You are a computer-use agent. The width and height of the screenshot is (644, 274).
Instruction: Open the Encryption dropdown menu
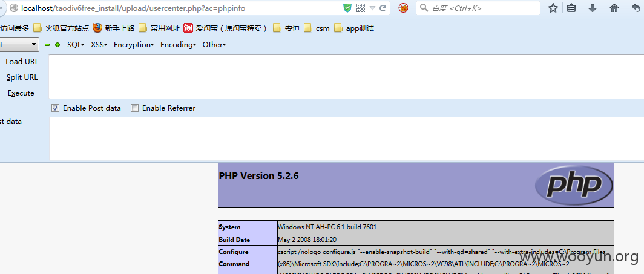(x=134, y=45)
